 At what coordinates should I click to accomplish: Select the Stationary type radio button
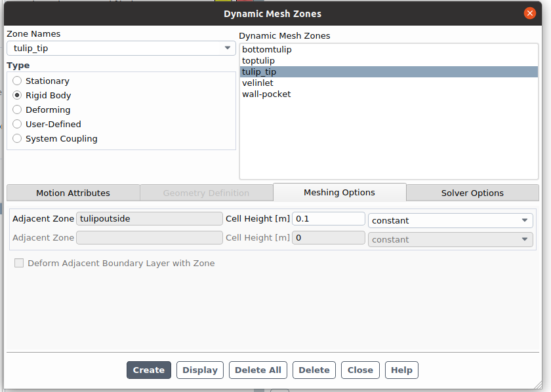[17, 81]
